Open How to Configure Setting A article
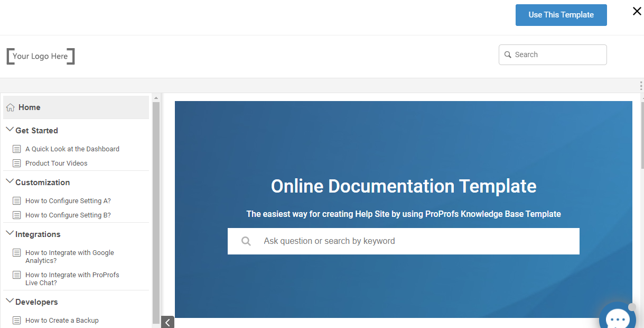Image resolution: width=644 pixels, height=328 pixels. (x=68, y=201)
